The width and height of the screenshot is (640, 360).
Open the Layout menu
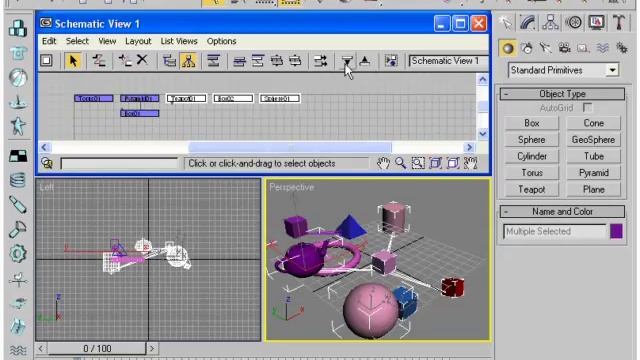click(x=138, y=41)
